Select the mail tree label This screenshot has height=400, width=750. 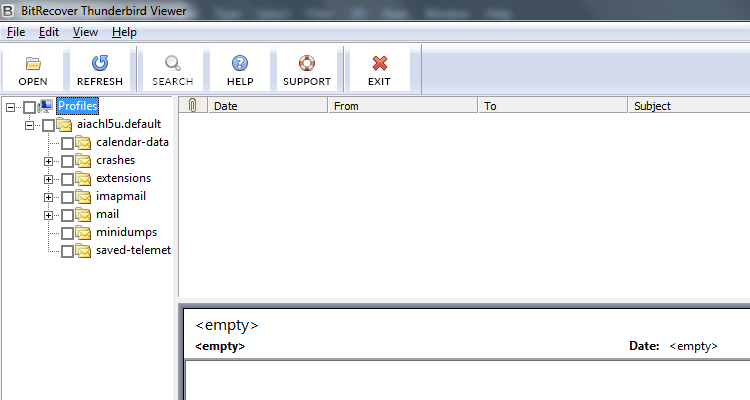tap(107, 214)
